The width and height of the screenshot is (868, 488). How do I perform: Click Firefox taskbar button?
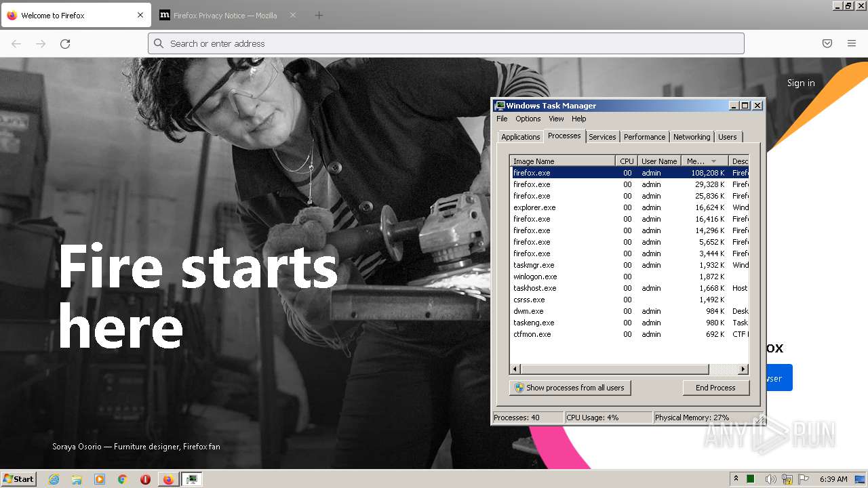tap(168, 479)
